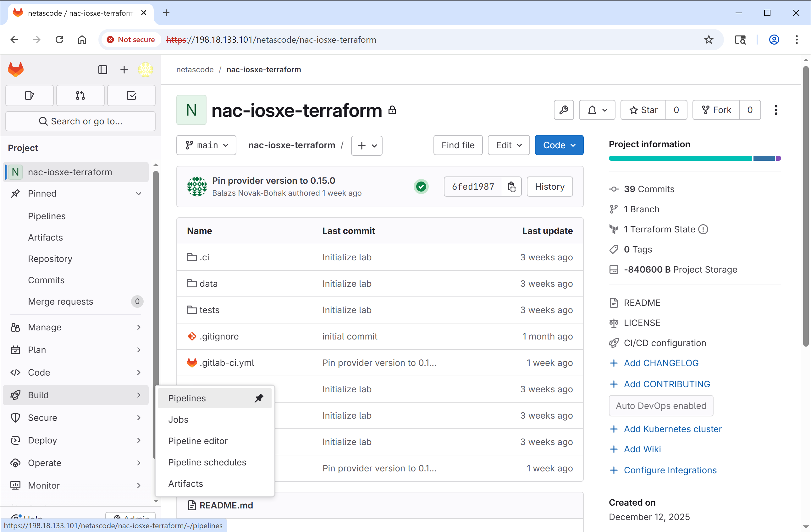This screenshot has width=811, height=532.
Task: Click the Not secure site info badge
Action: (x=131, y=40)
